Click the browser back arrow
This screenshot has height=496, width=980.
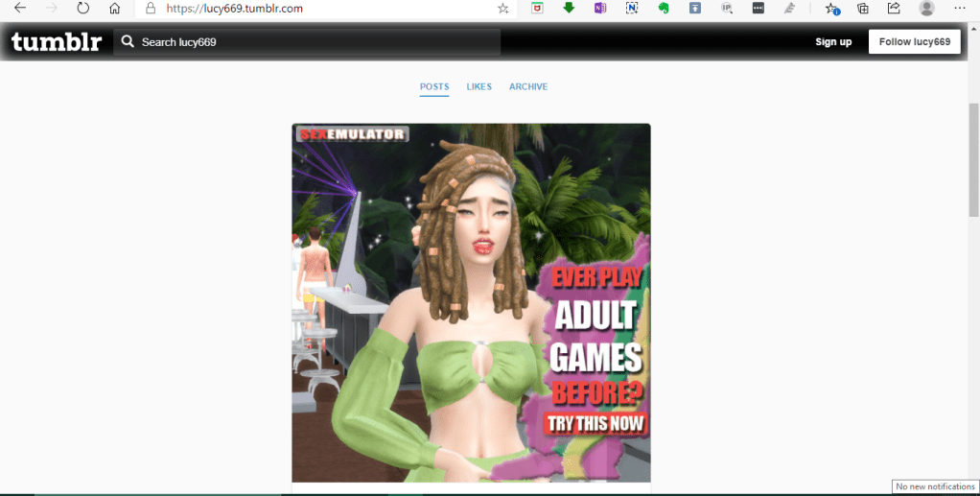click(19, 9)
